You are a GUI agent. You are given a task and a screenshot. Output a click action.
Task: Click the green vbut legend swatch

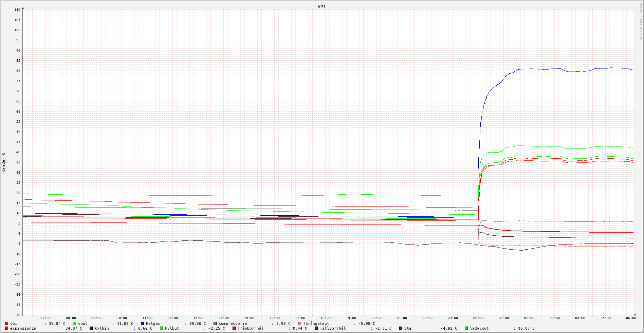coord(75,324)
